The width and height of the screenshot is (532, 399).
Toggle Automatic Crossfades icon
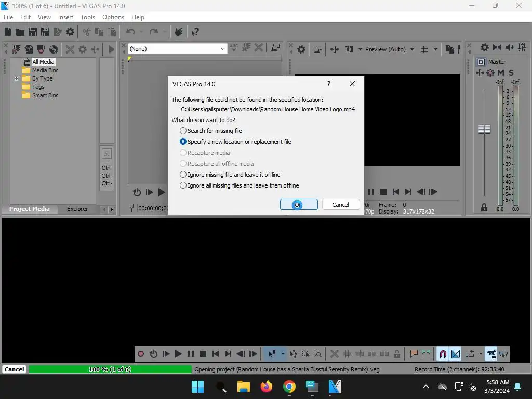point(455,354)
